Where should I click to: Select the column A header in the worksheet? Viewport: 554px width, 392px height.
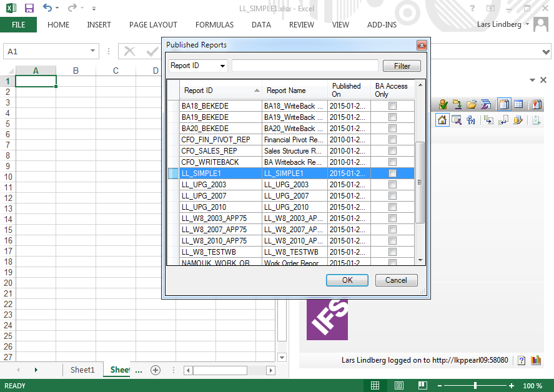pos(36,71)
